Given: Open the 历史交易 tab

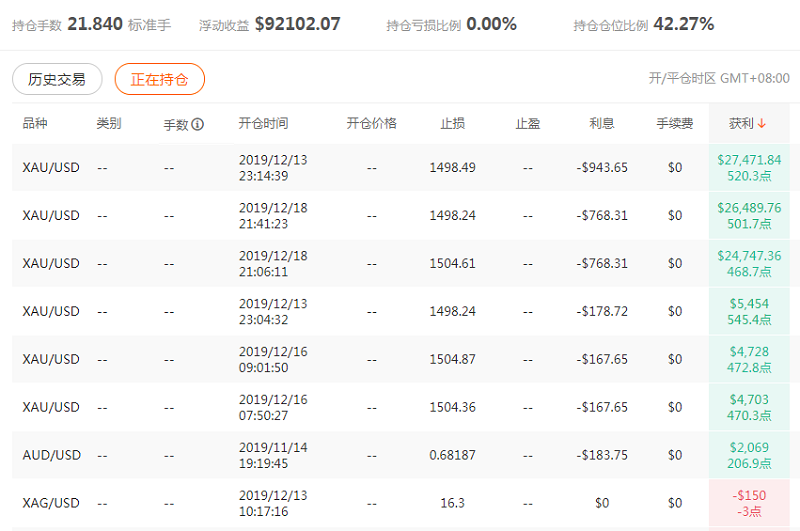Looking at the screenshot, I should coord(57,79).
